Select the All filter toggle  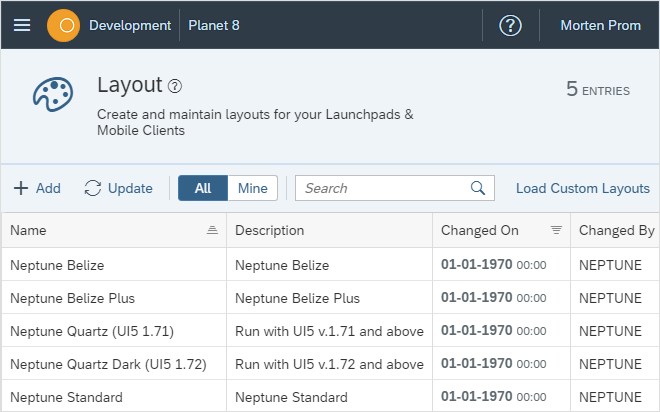[203, 188]
